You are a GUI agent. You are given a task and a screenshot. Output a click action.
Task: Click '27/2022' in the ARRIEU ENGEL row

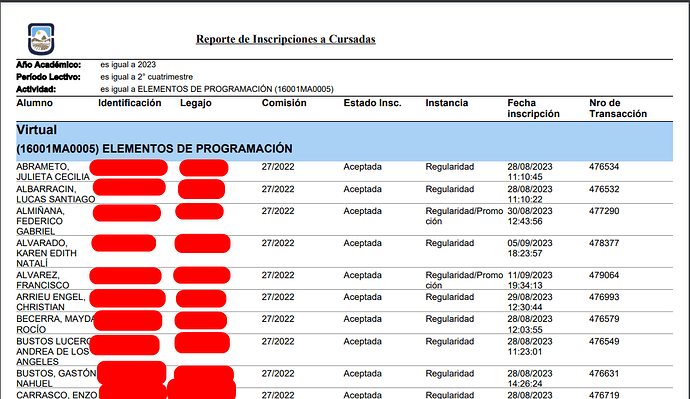[x=278, y=297]
